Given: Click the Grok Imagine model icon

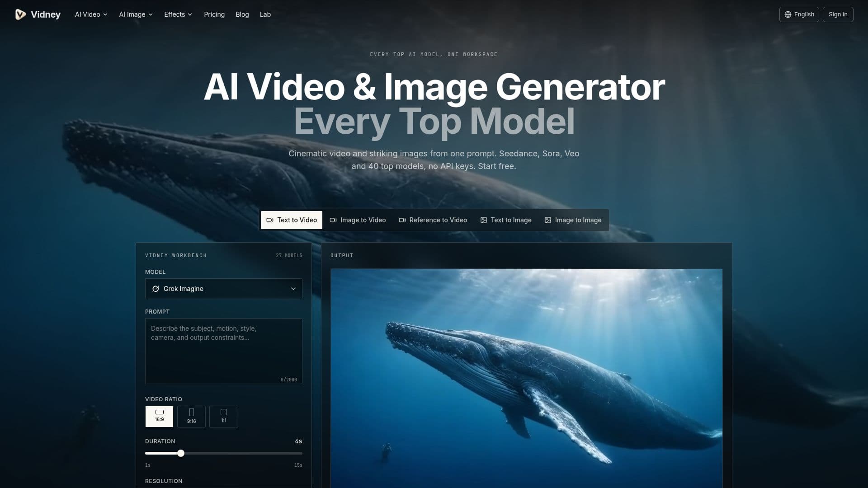Looking at the screenshot, I should pyautogui.click(x=156, y=289).
